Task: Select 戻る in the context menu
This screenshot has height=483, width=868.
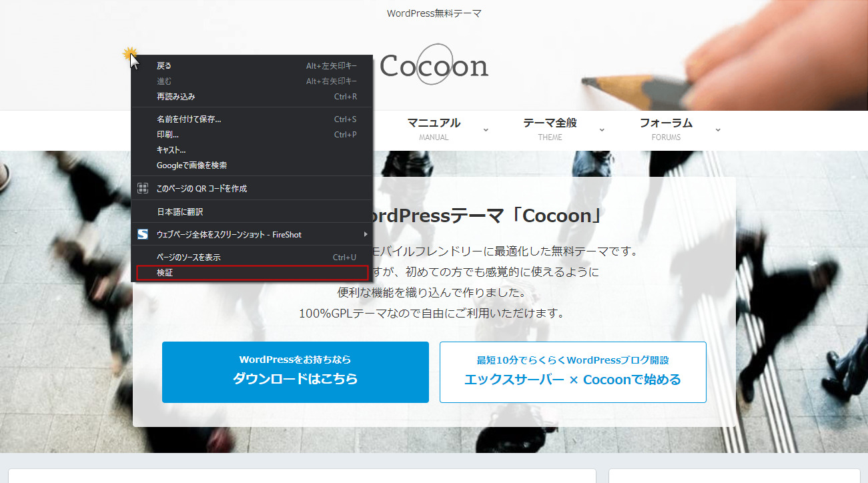Action: [x=252, y=65]
